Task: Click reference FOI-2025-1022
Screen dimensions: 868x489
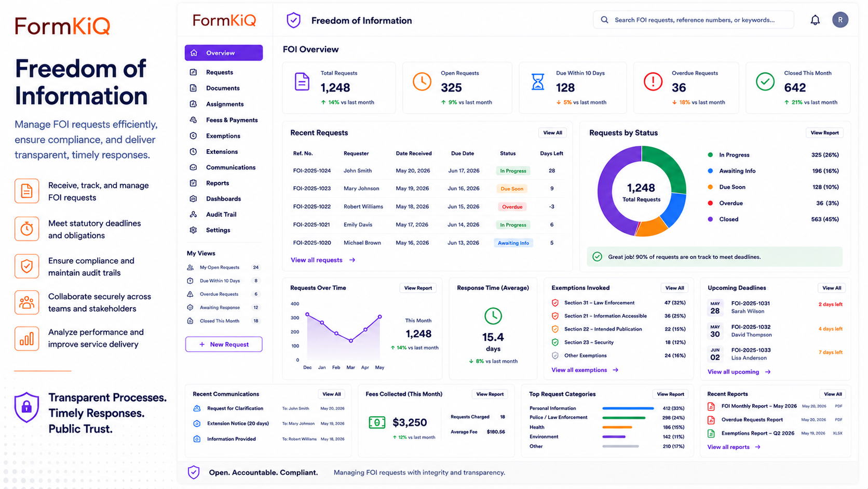Action: coord(311,207)
